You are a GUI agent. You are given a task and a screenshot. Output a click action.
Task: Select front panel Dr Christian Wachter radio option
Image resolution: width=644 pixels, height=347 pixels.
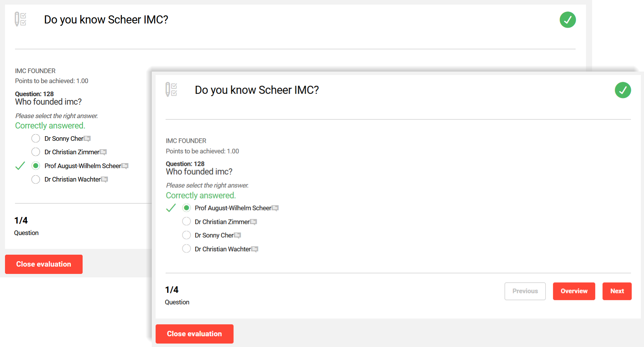(186, 249)
